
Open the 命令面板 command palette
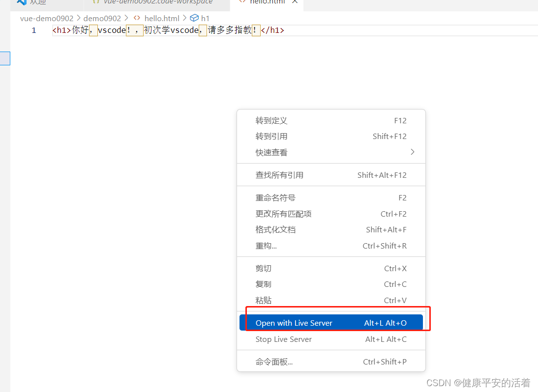pos(274,360)
